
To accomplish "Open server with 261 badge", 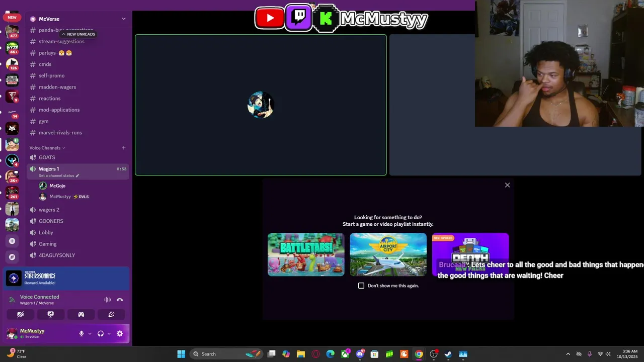I will (12, 193).
